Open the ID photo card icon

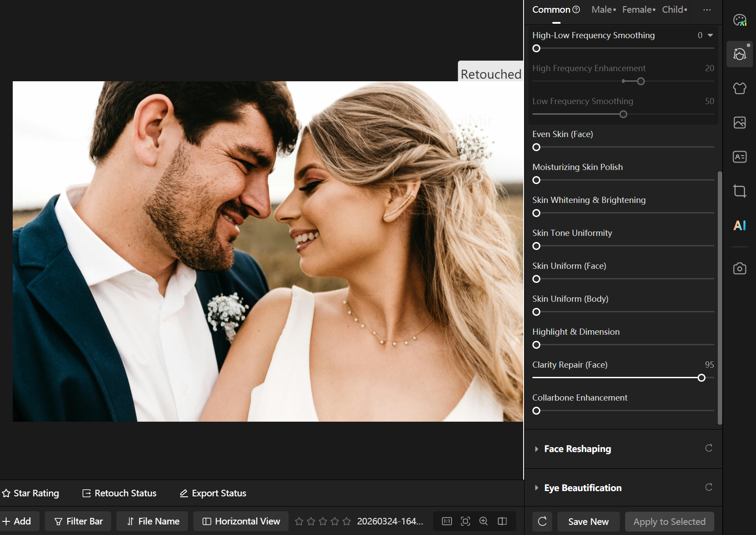tap(740, 157)
